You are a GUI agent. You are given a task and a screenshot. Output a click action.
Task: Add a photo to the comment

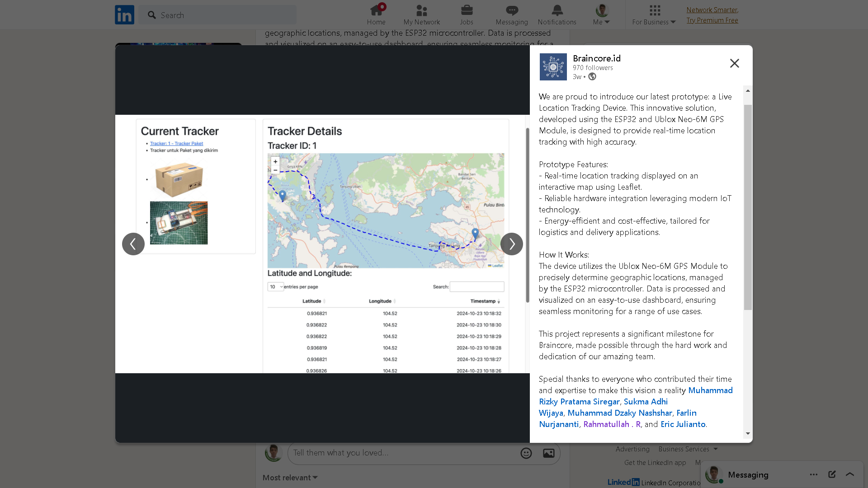[x=548, y=453]
